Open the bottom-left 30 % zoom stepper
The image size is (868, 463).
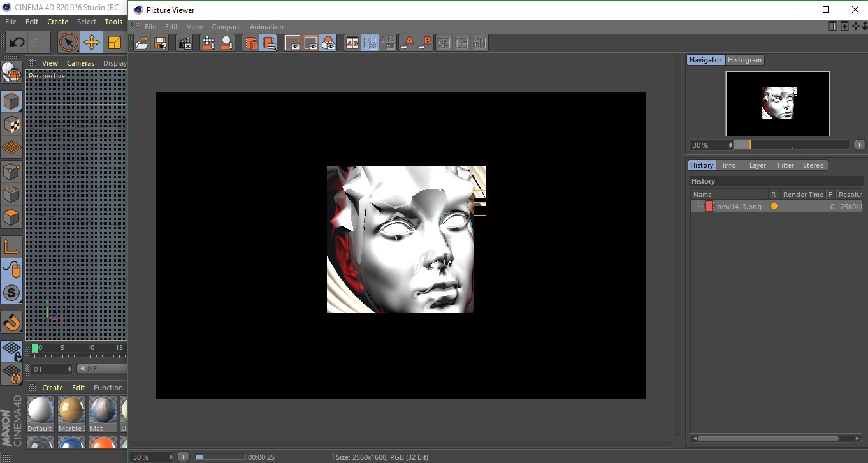point(170,457)
